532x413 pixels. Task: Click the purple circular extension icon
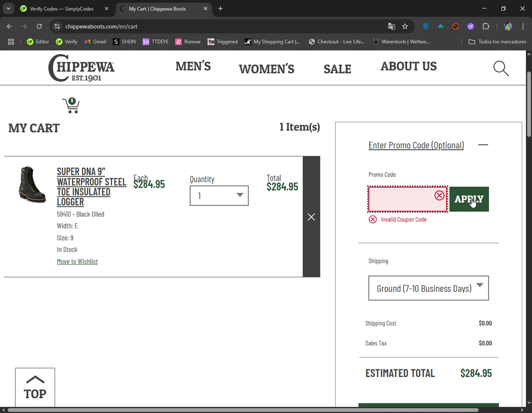pos(471,26)
